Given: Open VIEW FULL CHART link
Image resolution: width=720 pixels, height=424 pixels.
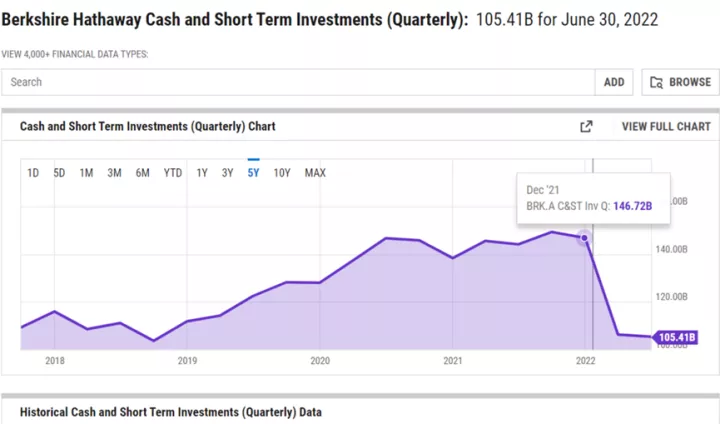Looking at the screenshot, I should pos(666,127).
